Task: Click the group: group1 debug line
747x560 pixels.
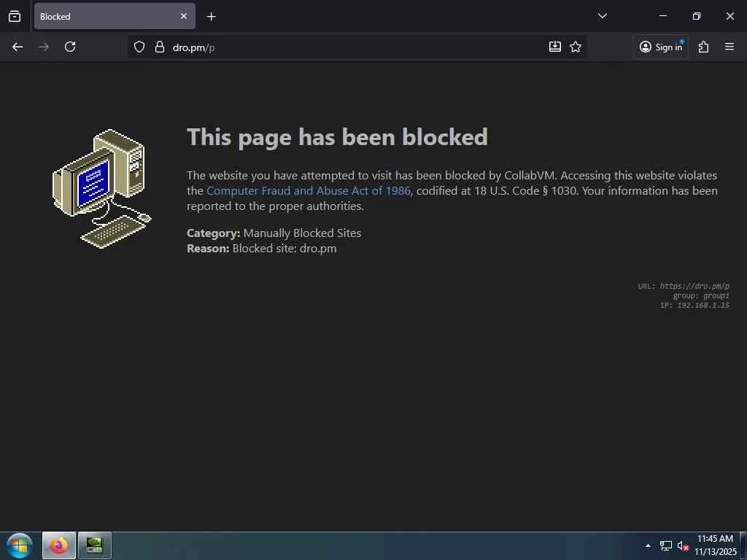Action: tap(701, 296)
